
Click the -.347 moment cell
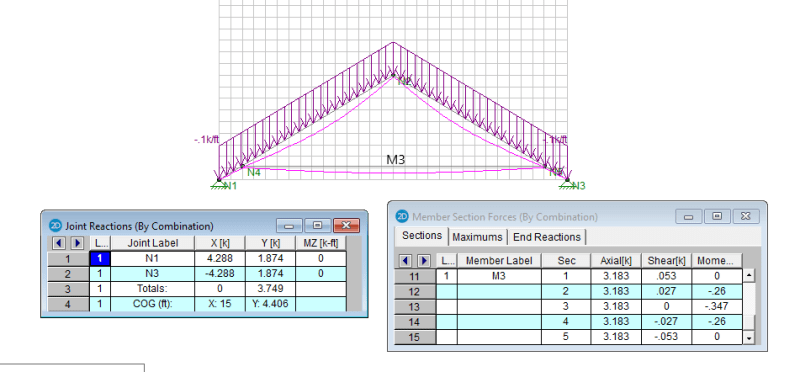tap(716, 307)
